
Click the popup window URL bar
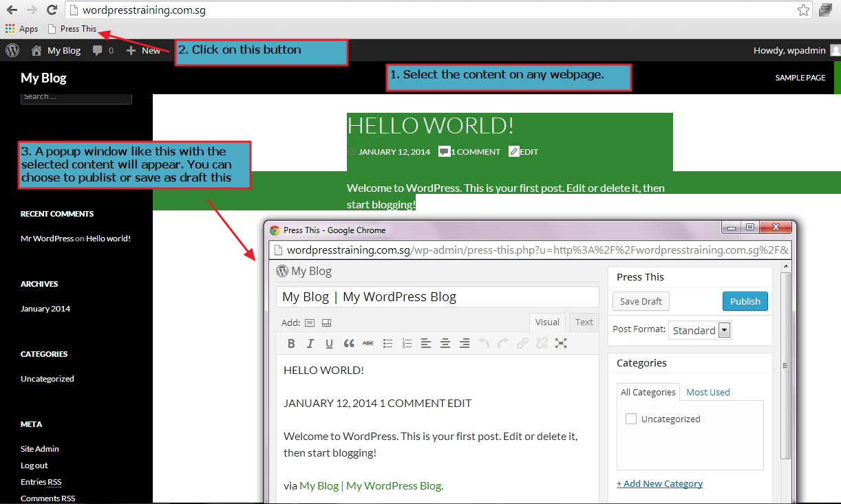pos(531,250)
